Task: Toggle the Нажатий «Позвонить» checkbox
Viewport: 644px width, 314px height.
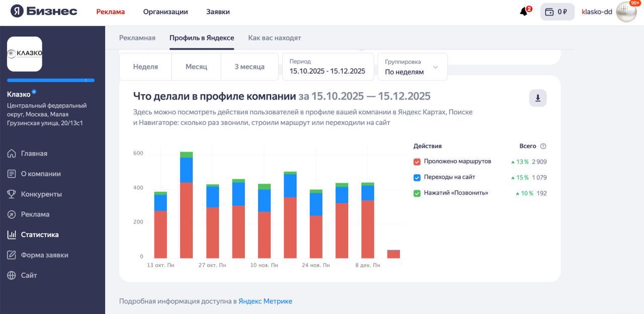Action: [x=417, y=192]
